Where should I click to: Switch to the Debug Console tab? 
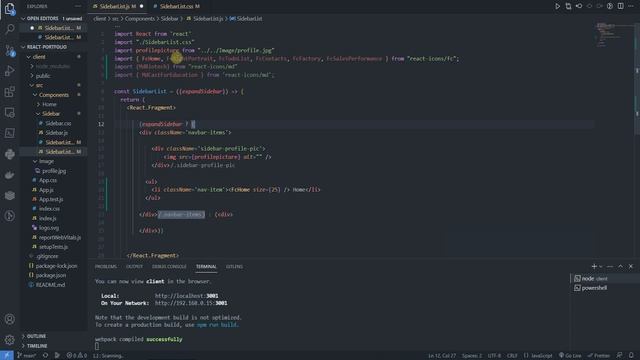169,267
